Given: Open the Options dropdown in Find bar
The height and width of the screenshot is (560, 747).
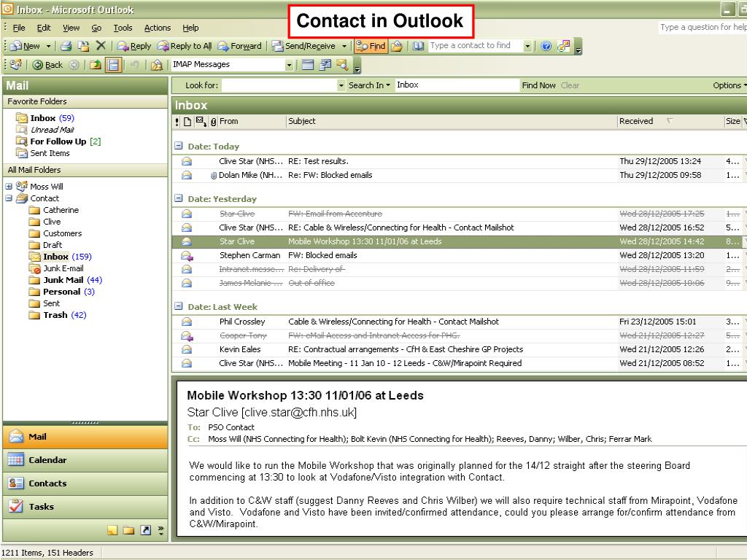Looking at the screenshot, I should point(729,85).
